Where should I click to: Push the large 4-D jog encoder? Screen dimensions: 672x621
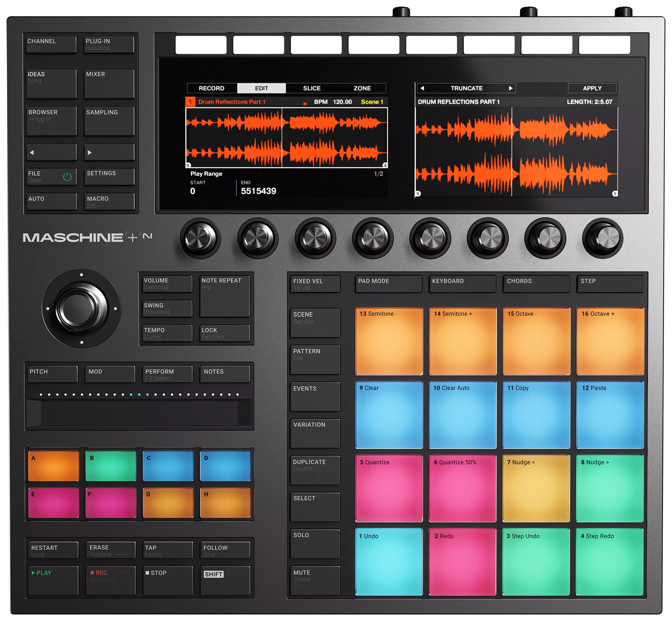click(81, 308)
